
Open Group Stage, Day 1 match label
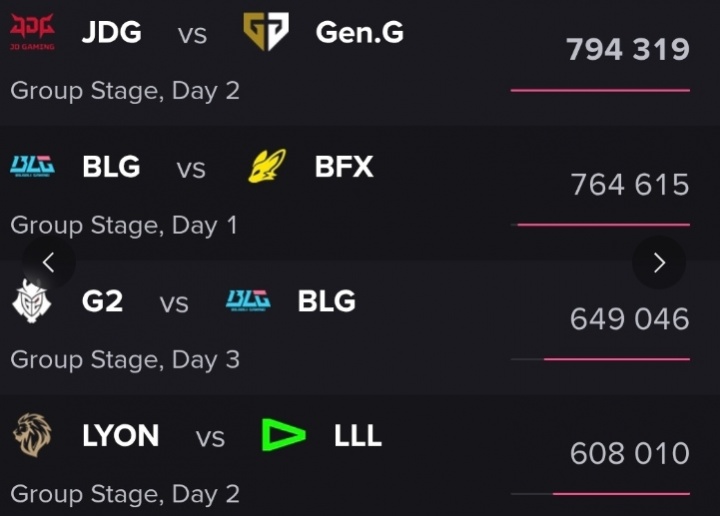pyautogui.click(x=124, y=225)
